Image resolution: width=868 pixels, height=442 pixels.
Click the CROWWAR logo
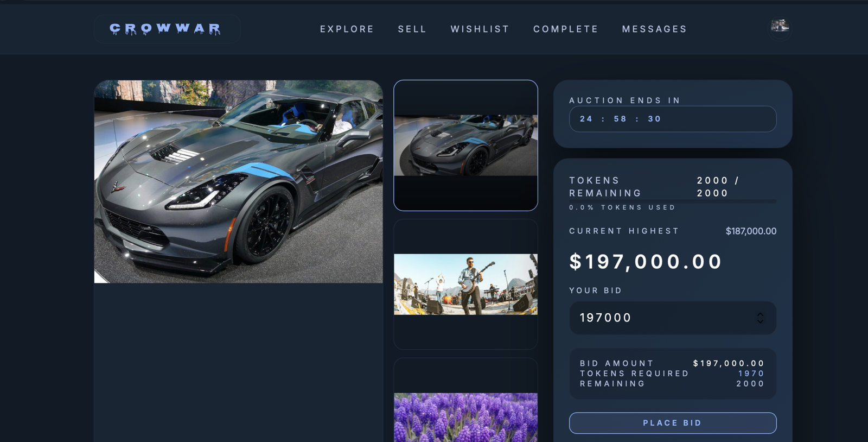(165, 29)
